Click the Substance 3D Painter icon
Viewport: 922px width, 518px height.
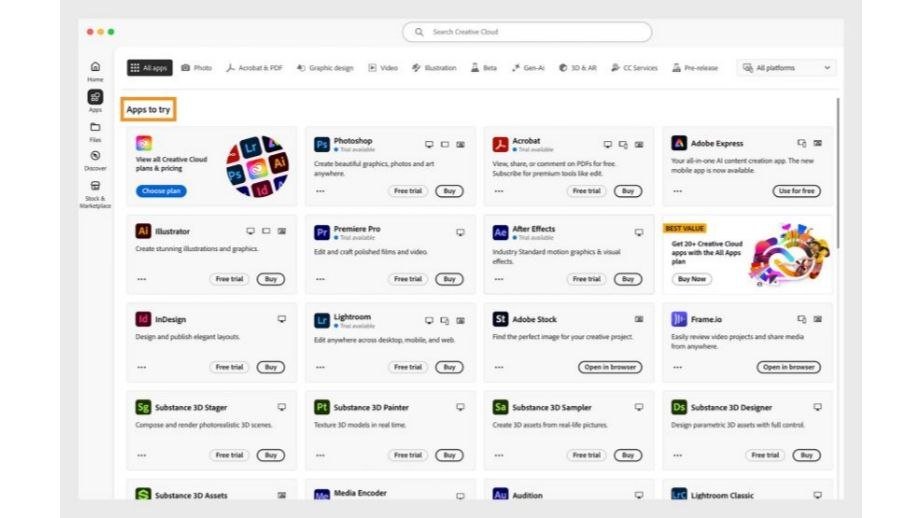pyautogui.click(x=322, y=407)
